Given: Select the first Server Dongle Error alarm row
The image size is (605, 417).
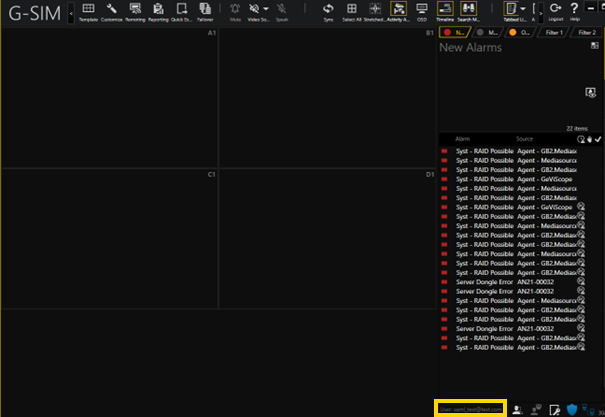Looking at the screenshot, I should [x=484, y=281].
